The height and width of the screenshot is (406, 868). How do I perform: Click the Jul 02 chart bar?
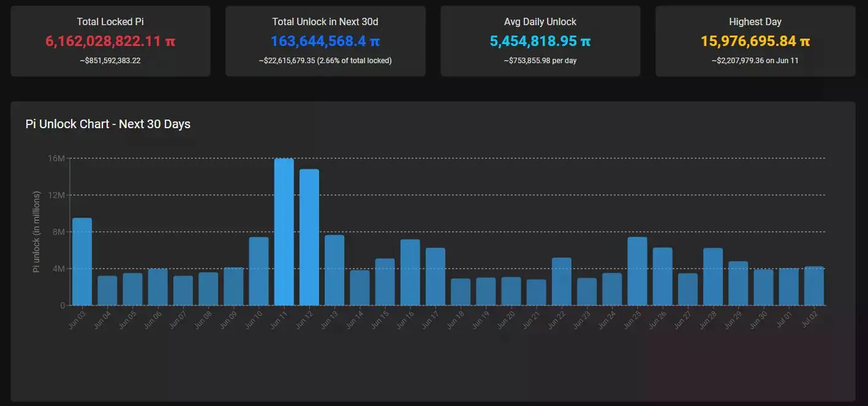[814, 286]
